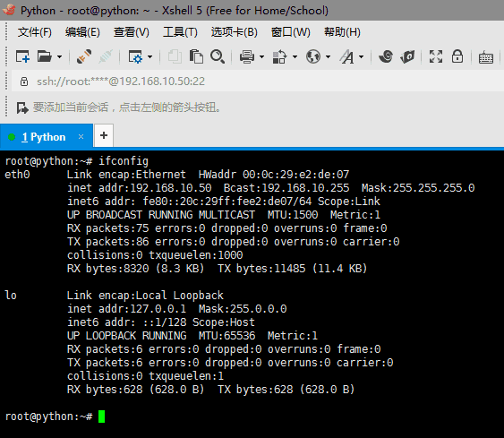Open the 查看(V) menu

coord(132,32)
